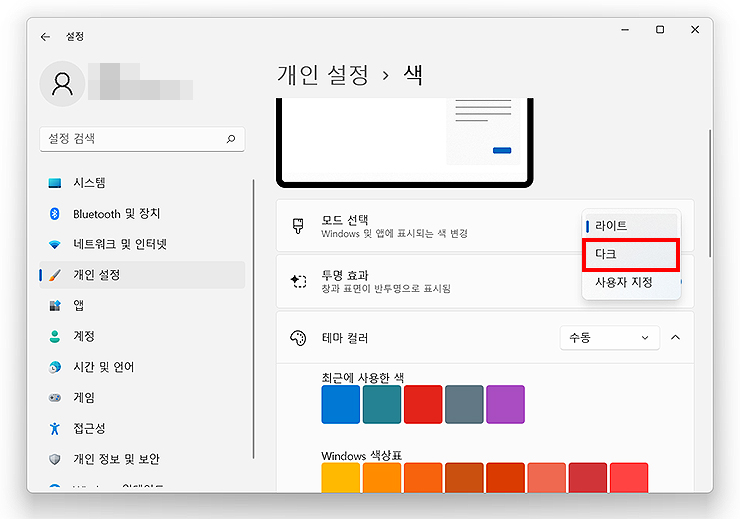Open 개인 정보 및 보안 category
Image resolution: width=740 pixels, height=519 pixels.
point(142,459)
